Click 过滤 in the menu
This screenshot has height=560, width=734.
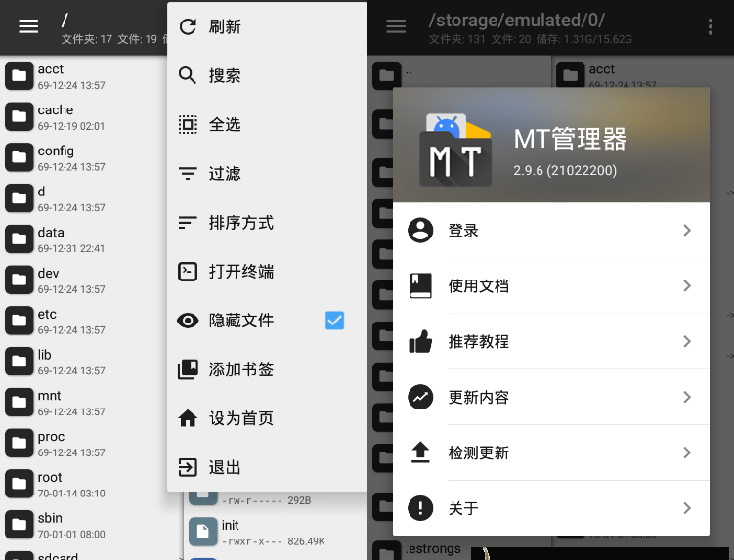point(267,174)
